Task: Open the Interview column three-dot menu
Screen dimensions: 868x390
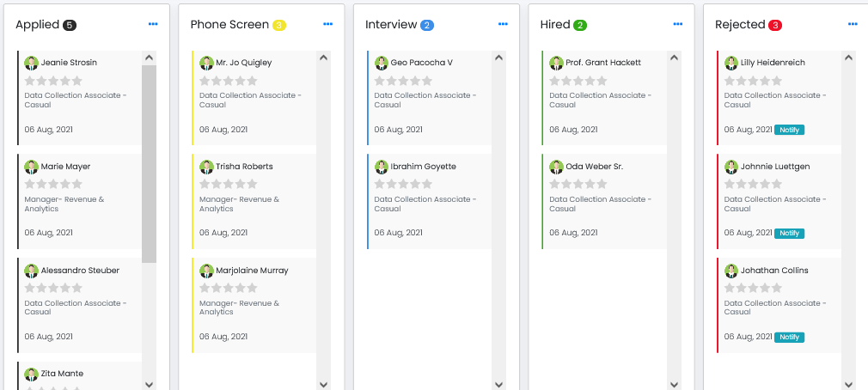Action: click(x=503, y=24)
